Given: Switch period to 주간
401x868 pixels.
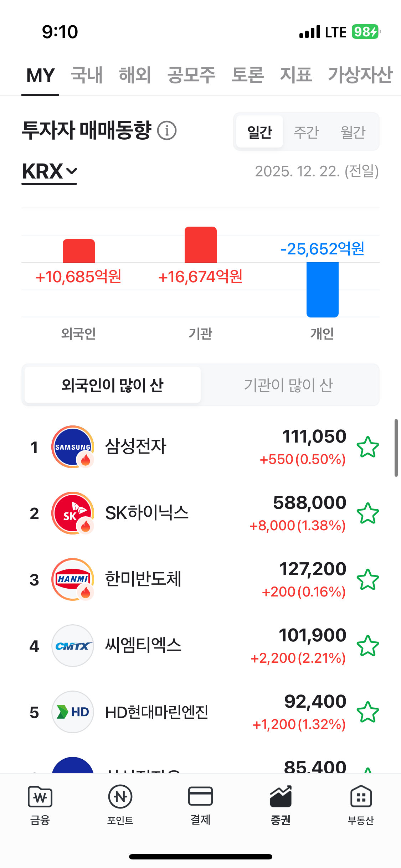Looking at the screenshot, I should pyautogui.click(x=306, y=132).
